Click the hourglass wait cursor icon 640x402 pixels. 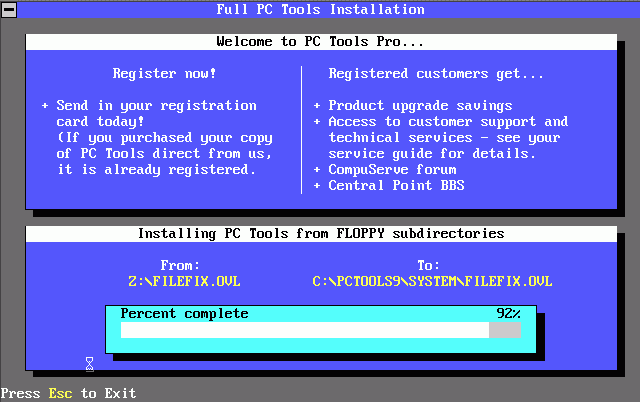89,364
